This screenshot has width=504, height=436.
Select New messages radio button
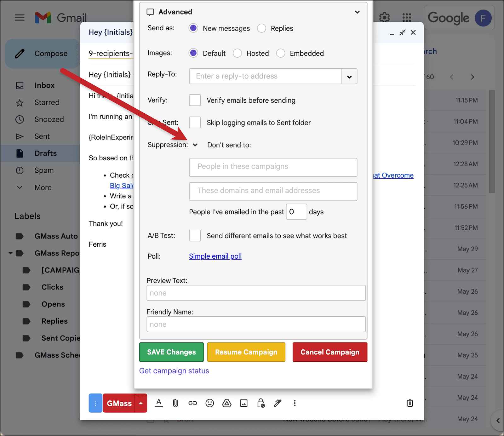[x=193, y=28]
